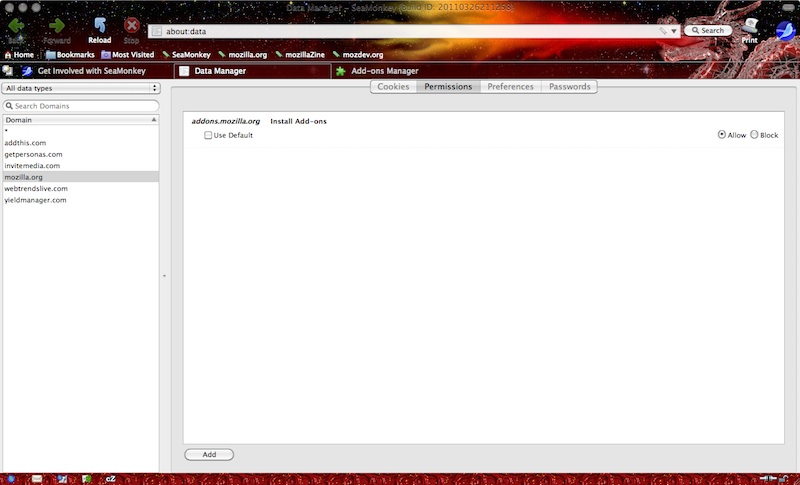Enable the Use Default checkbox
The height and width of the screenshot is (485, 800).
208,135
